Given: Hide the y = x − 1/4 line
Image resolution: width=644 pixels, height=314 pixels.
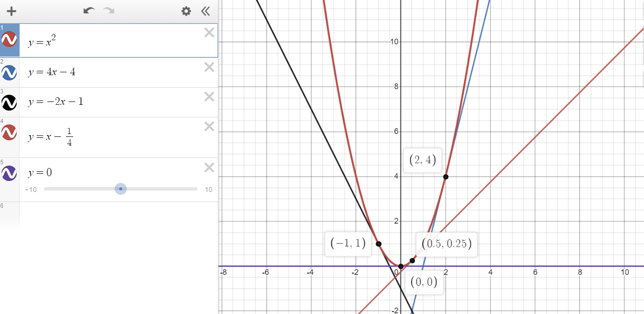Looking at the screenshot, I should 10,132.
